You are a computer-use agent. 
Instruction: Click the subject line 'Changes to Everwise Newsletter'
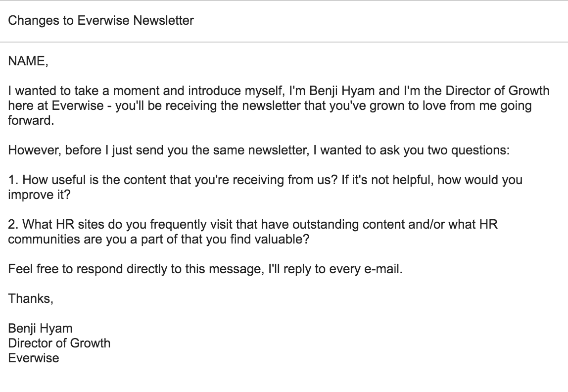(x=101, y=20)
